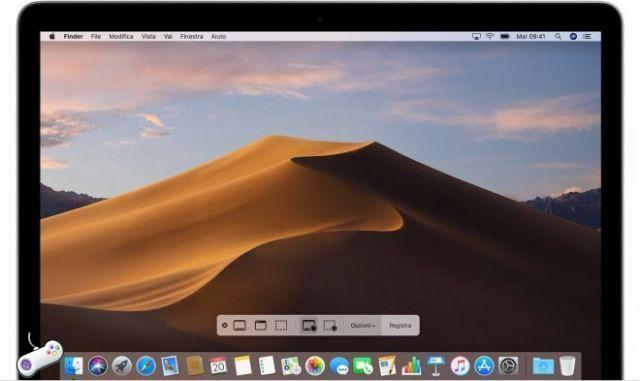The width and height of the screenshot is (640, 381).
Task: Open Reminders app in Dock
Action: click(x=267, y=365)
